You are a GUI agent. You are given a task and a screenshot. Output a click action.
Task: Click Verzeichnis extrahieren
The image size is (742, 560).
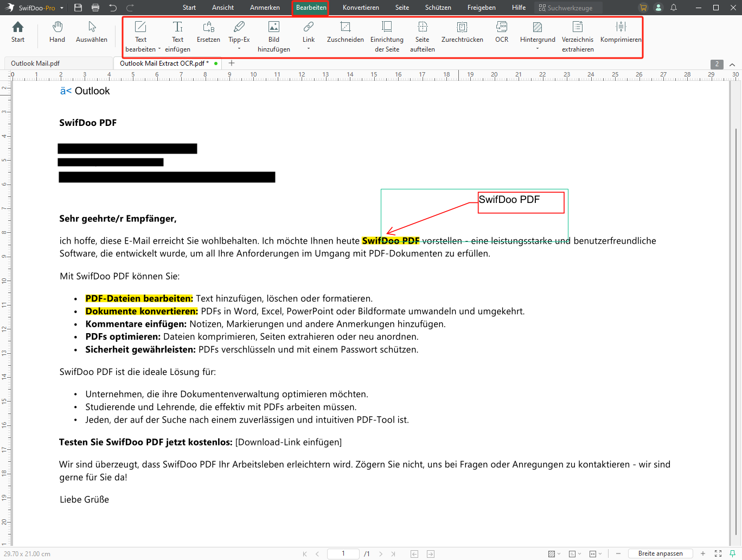578,36
